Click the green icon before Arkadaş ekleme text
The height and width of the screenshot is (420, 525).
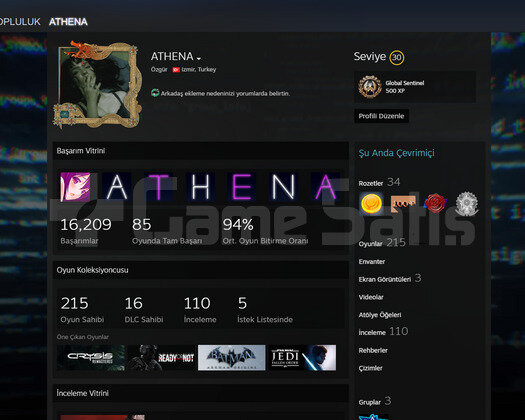[155, 93]
